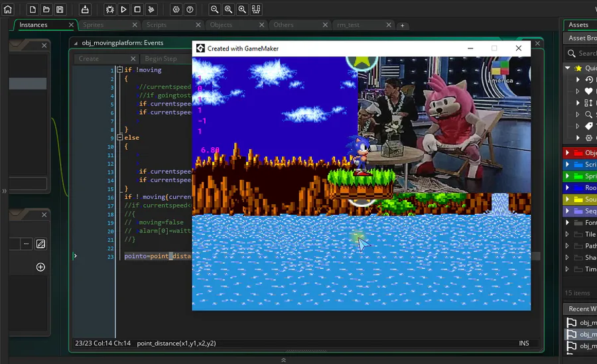The image size is (597, 364).
Task: Click the add plus circle in left panel
Action: click(x=40, y=267)
